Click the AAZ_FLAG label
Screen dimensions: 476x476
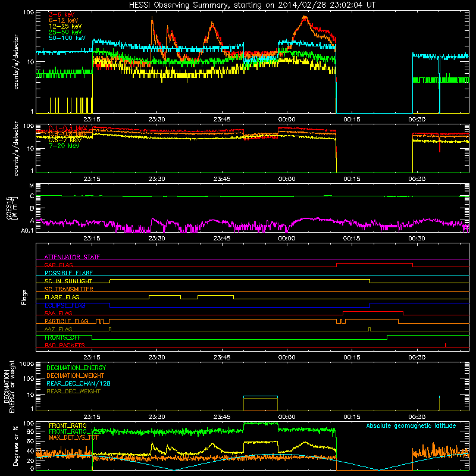click(58, 329)
